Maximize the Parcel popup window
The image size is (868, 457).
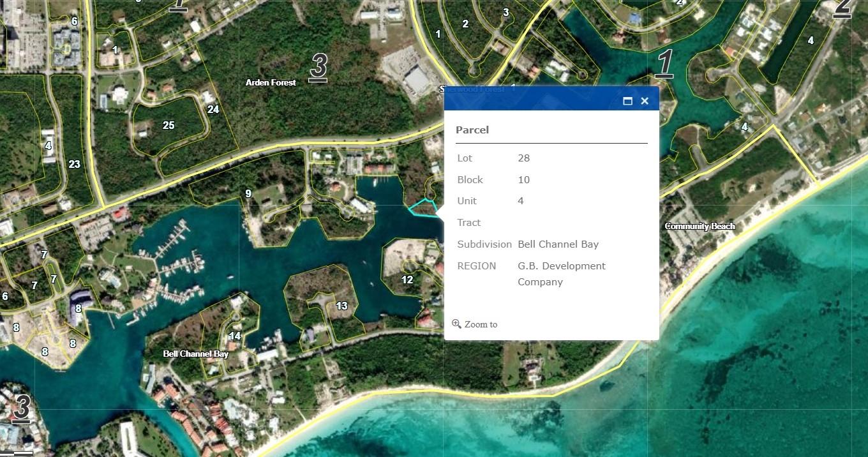(627, 101)
